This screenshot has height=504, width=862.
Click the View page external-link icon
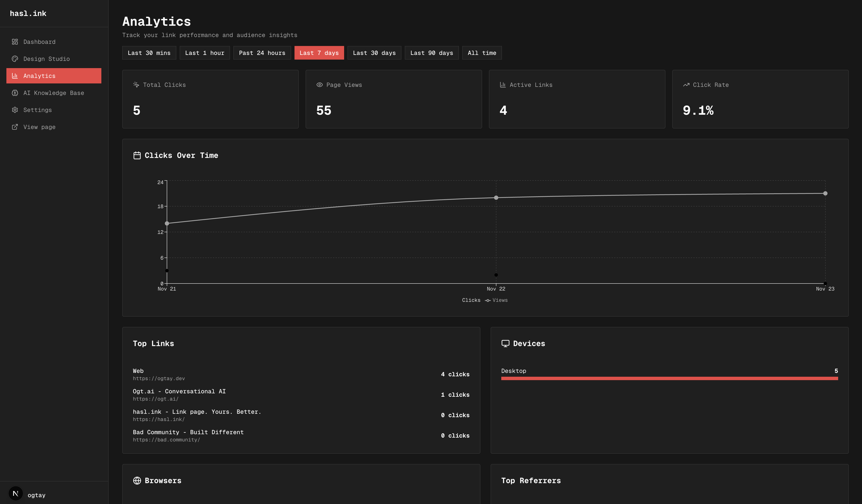tap(15, 127)
